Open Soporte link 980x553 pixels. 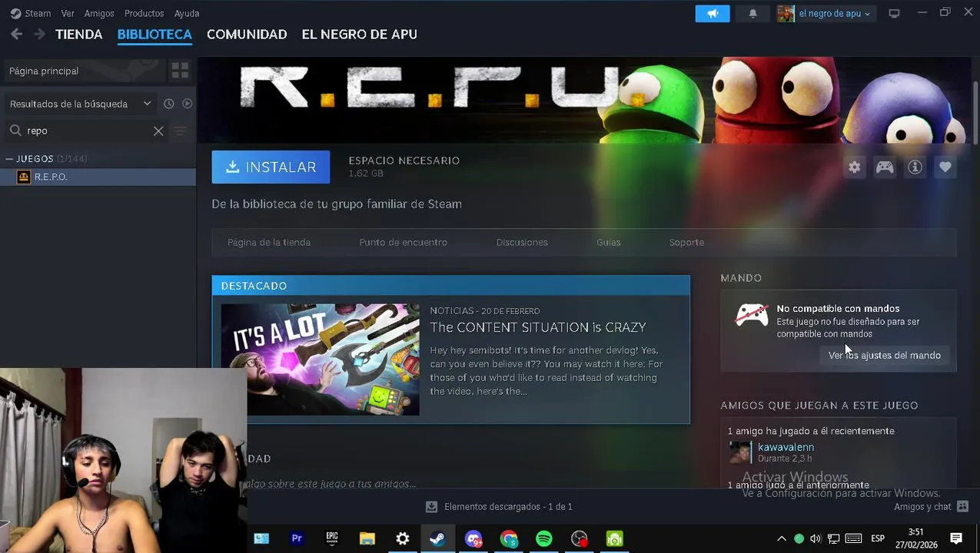686,243
